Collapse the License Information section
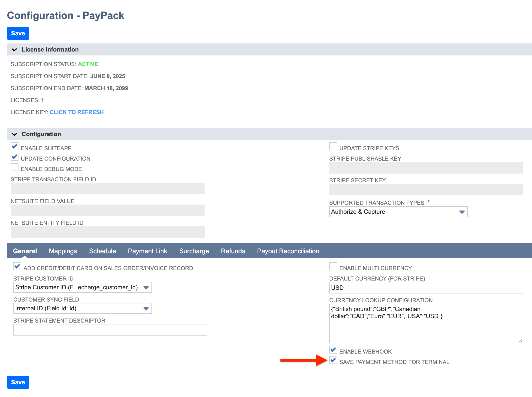The width and height of the screenshot is (532, 397). coord(14,50)
